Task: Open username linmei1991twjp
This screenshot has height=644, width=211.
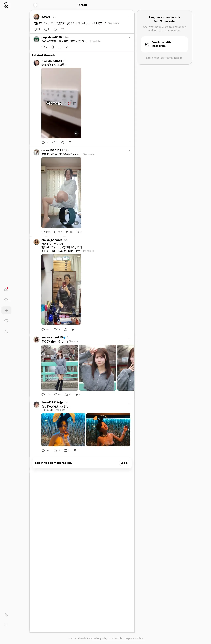Action: pos(52,402)
